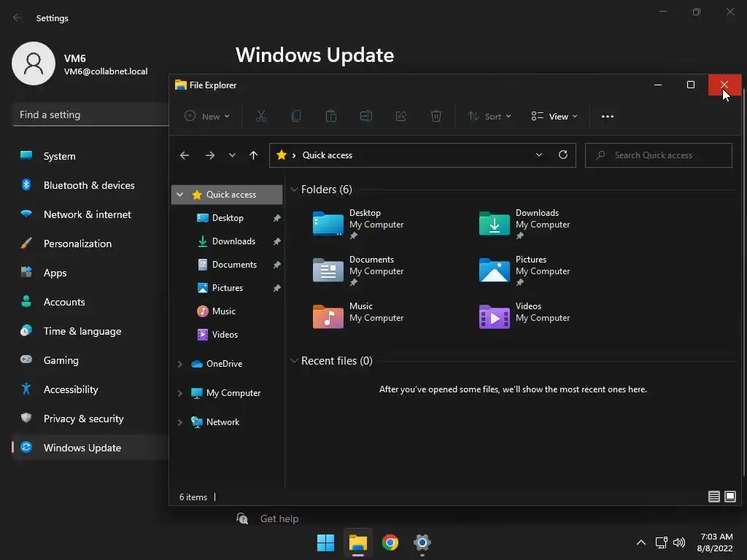Unpin Desktop using its sidebar pin icon
This screenshot has width=747, height=560.
[276, 218]
